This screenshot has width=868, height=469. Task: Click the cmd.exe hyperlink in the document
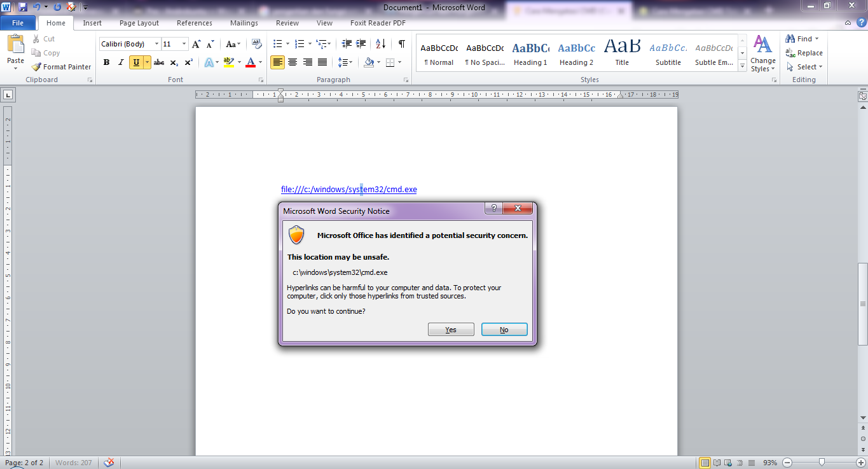coord(348,189)
